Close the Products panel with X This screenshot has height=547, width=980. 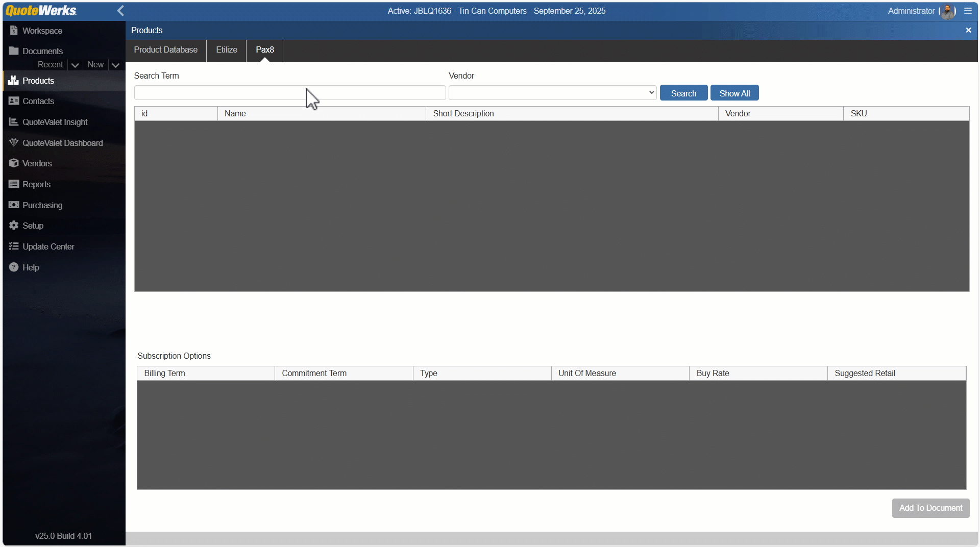(968, 30)
